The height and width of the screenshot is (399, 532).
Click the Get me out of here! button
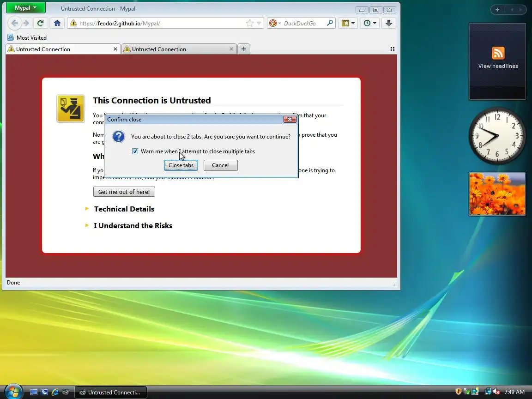124,192
